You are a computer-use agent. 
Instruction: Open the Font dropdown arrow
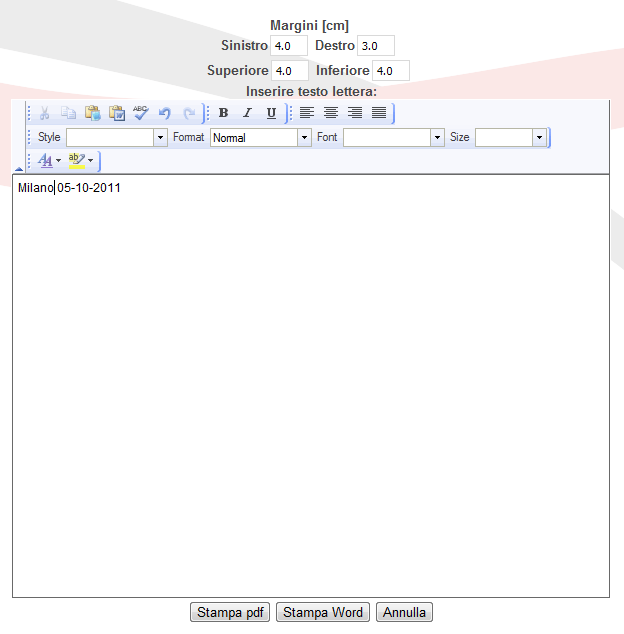click(437, 137)
